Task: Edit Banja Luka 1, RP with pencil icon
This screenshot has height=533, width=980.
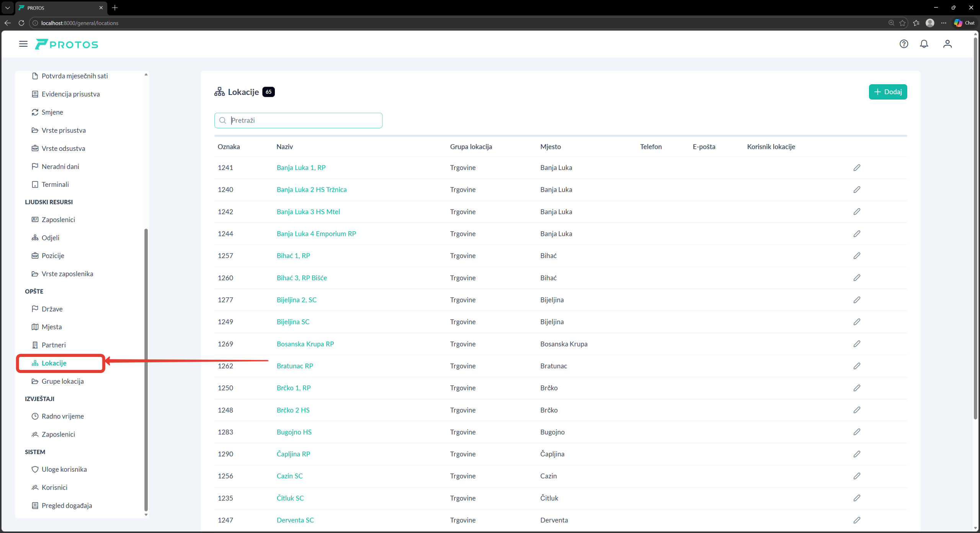Action: click(857, 168)
